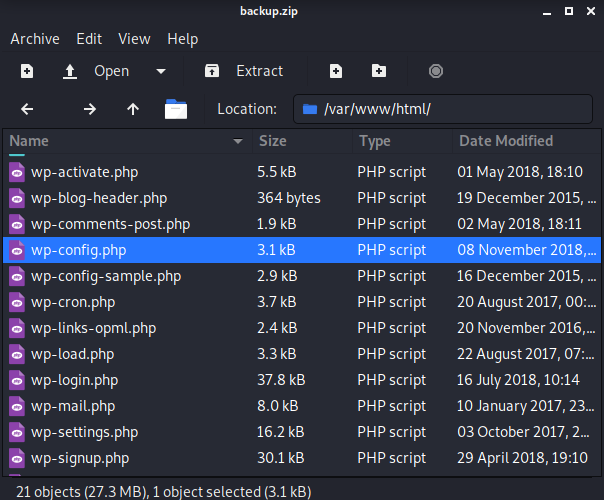Click PHP script type for wp-mail.php
Screen dimensions: 604x500
click(392, 406)
